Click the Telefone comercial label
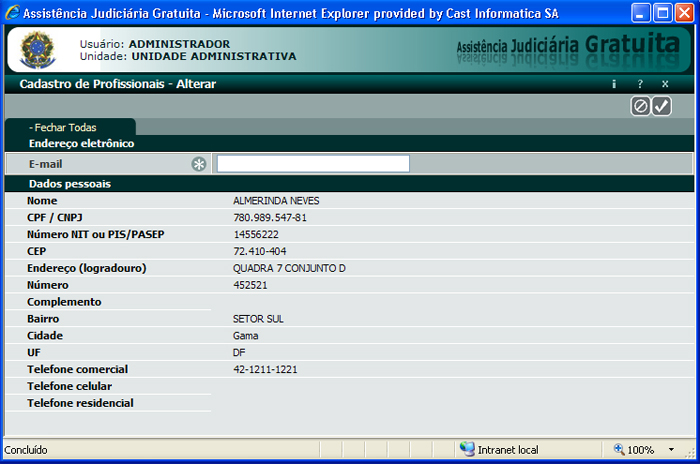This screenshot has width=700, height=464. coord(77,369)
